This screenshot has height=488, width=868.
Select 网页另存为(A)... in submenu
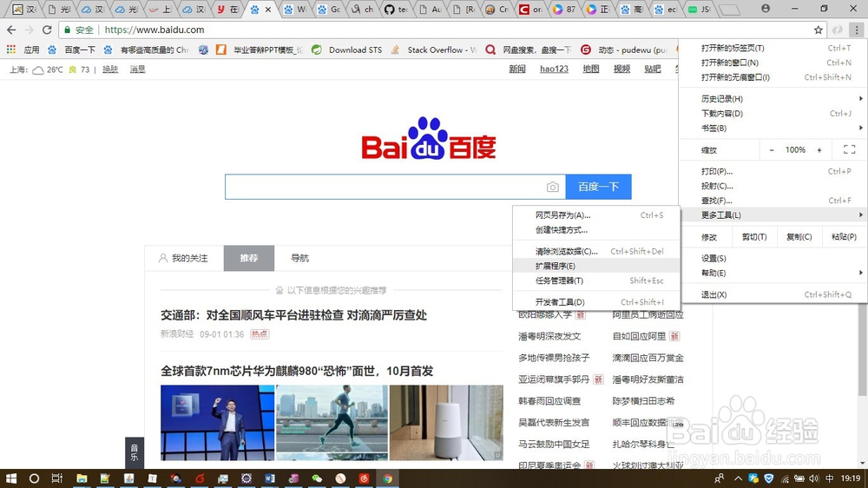click(x=596, y=215)
